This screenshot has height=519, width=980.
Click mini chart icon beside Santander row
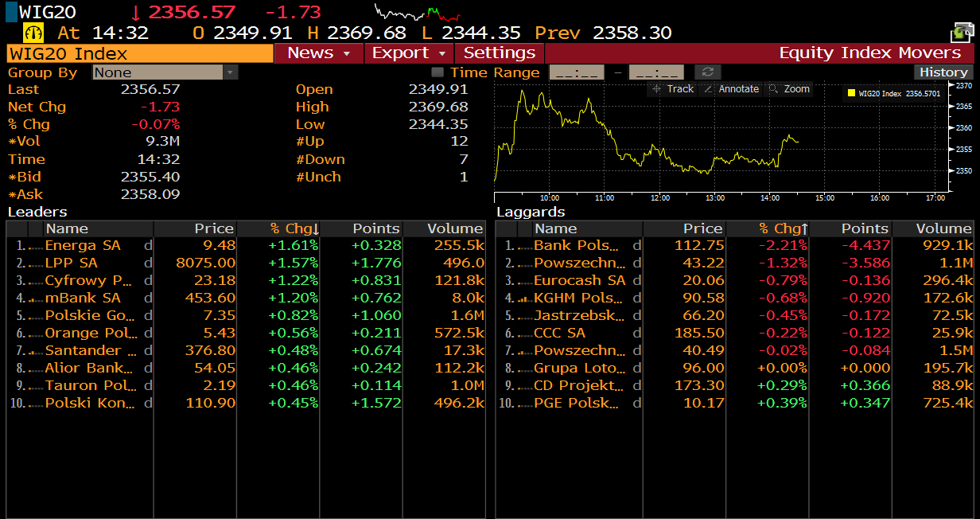(x=36, y=351)
